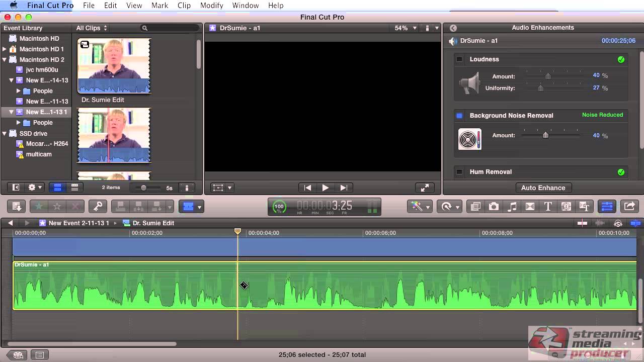This screenshot has width=644, height=362.
Task: Disable Background Noise Removal checkbox
Action: click(459, 116)
